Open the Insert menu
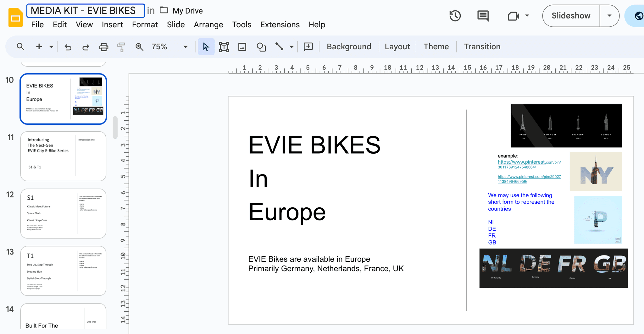Viewport: 644px width, 334px height. pyautogui.click(x=112, y=25)
